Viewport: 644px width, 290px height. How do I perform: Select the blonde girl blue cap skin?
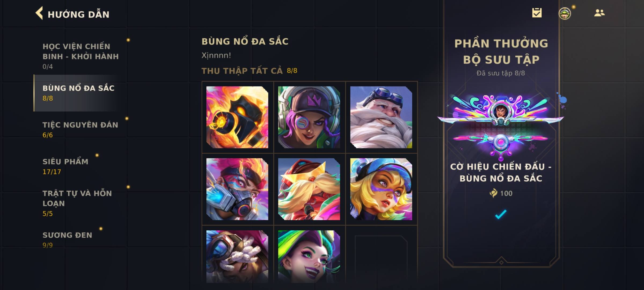coord(381,189)
